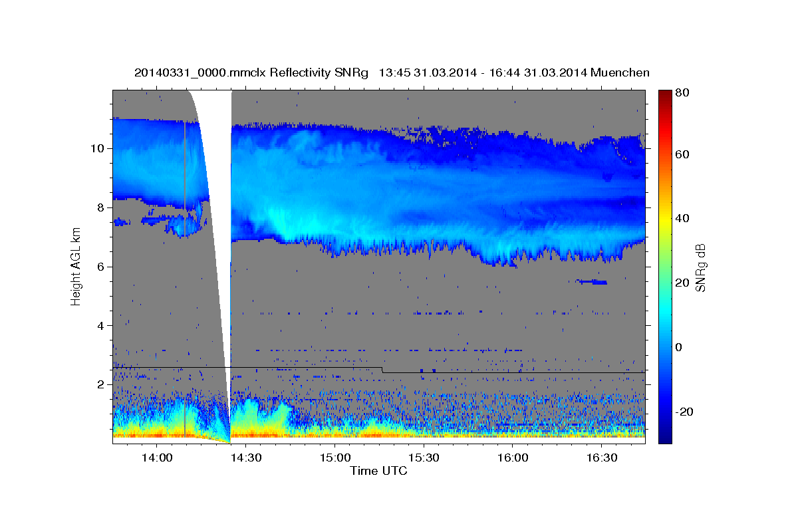Click the 16:30 time tick label

[x=602, y=458]
